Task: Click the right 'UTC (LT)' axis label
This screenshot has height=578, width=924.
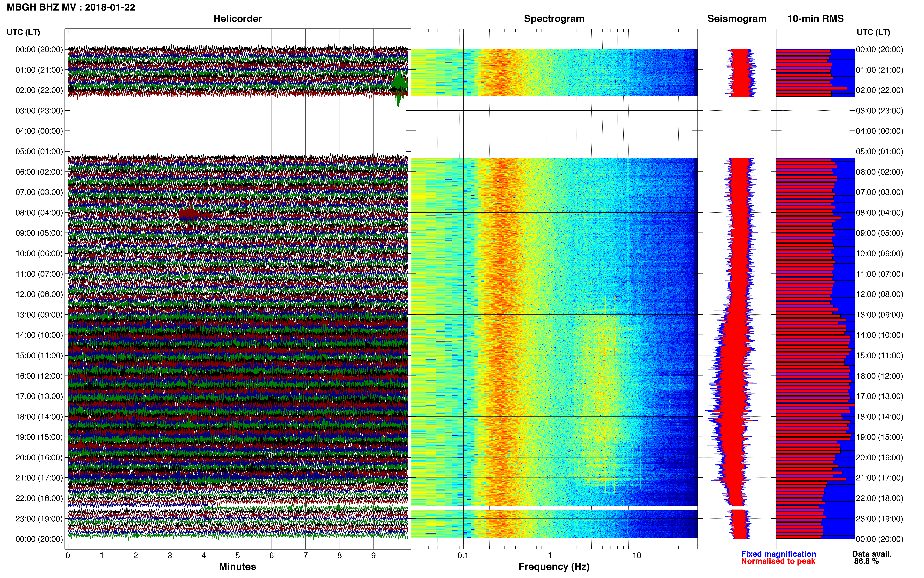Action: pyautogui.click(x=873, y=32)
